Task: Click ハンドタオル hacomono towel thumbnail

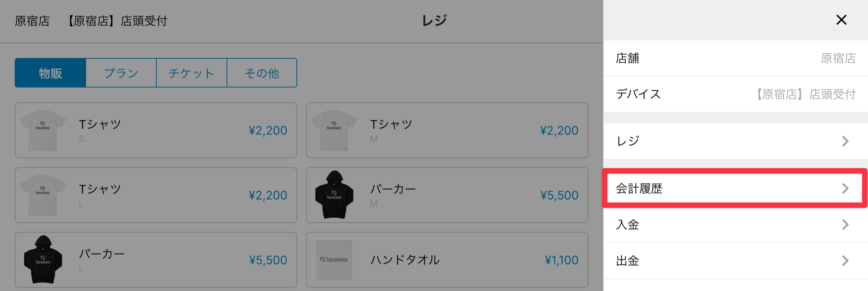Action: coord(334,260)
